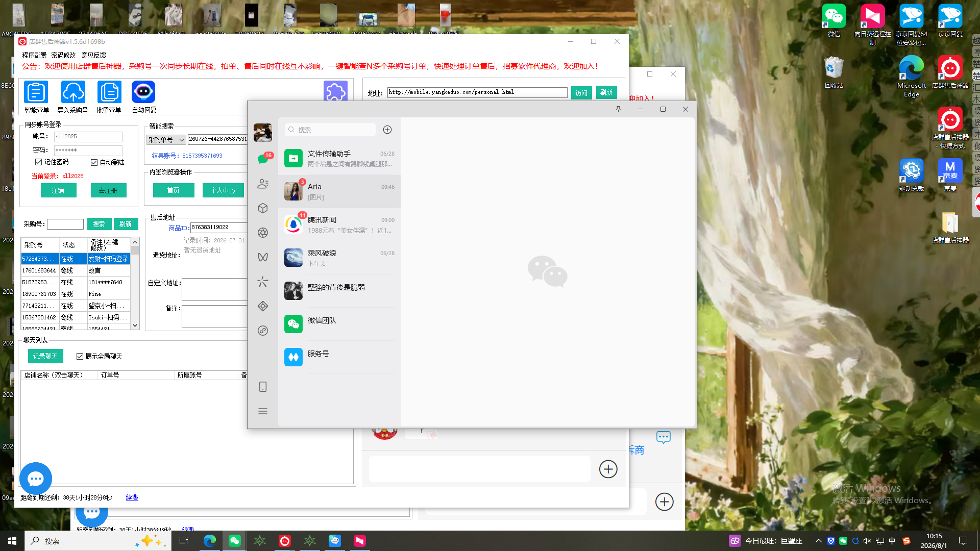The image size is (980, 551).
Task: Open the Windows Start menu
Action: pos(12,541)
